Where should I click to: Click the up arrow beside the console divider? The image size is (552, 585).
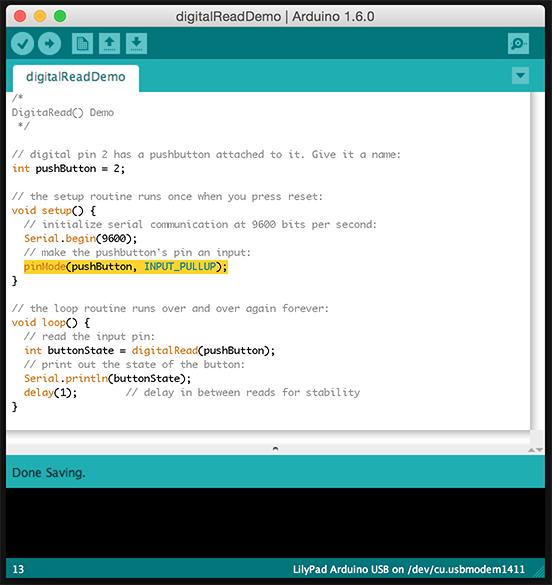click(x=531, y=450)
